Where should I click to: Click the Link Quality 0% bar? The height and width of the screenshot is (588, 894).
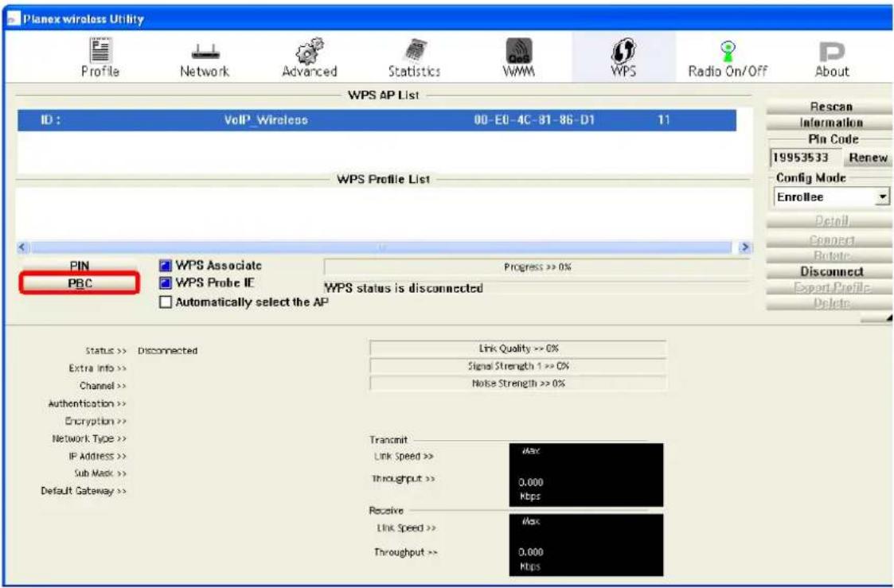coord(517,349)
